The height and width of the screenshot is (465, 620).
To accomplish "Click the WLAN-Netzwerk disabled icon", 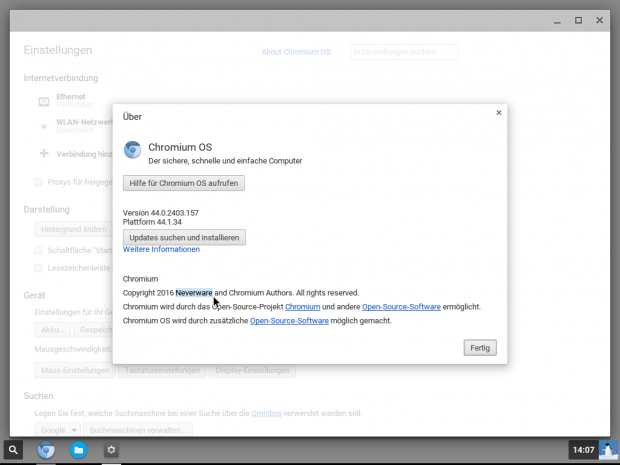I will (x=44, y=127).
